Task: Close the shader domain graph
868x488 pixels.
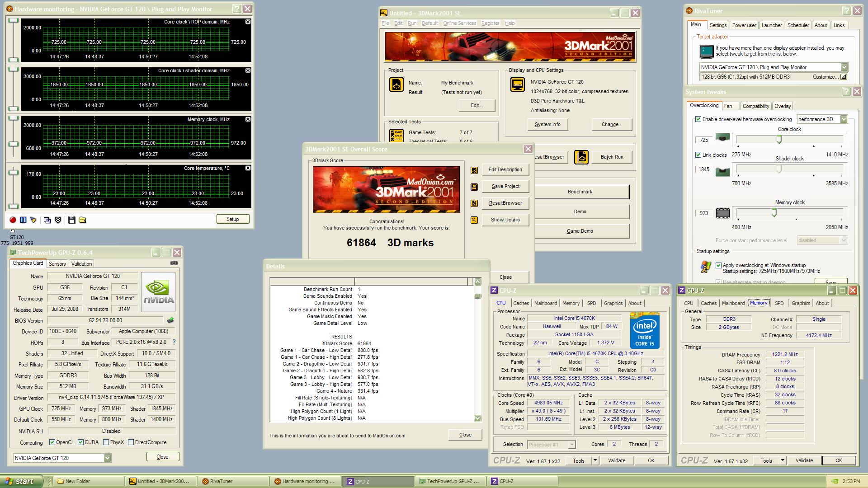Action: click(x=248, y=70)
